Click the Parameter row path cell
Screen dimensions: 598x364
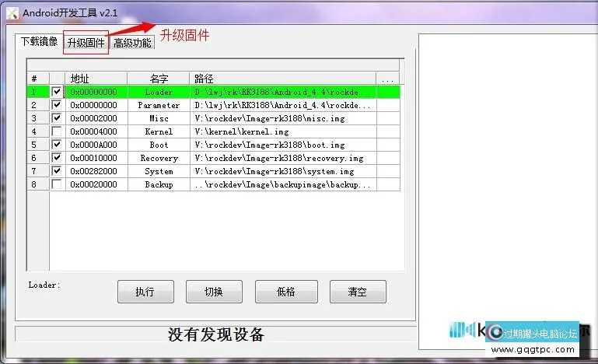(x=283, y=105)
